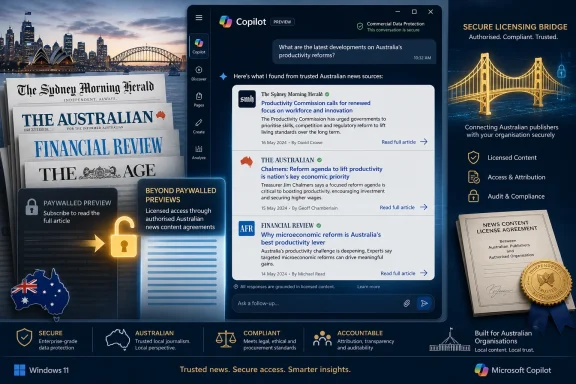
Task: Click The Australian map logo in results
Action: [247, 162]
